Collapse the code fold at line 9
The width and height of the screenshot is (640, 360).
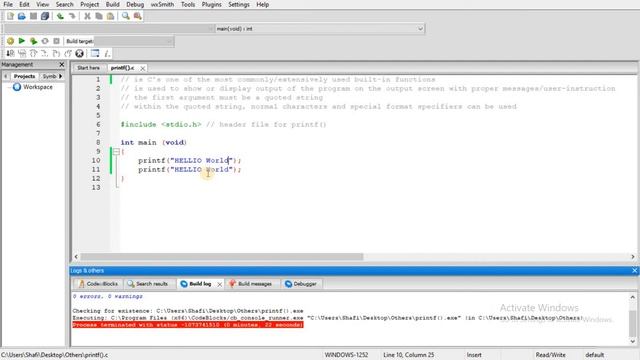tap(116, 151)
